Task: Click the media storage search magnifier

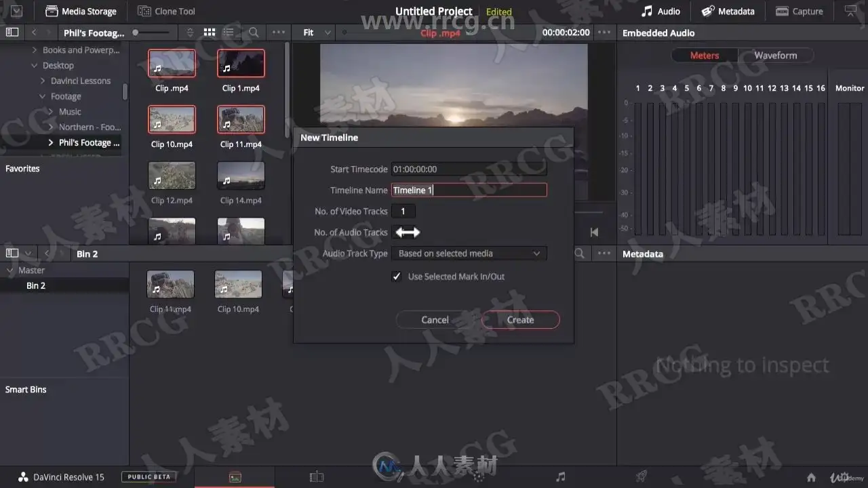Action: [253, 33]
